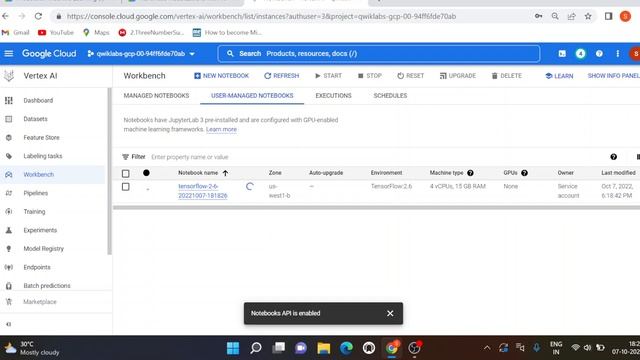Open the Windows Start menu
Screen dimensions: 640x360
(233, 348)
